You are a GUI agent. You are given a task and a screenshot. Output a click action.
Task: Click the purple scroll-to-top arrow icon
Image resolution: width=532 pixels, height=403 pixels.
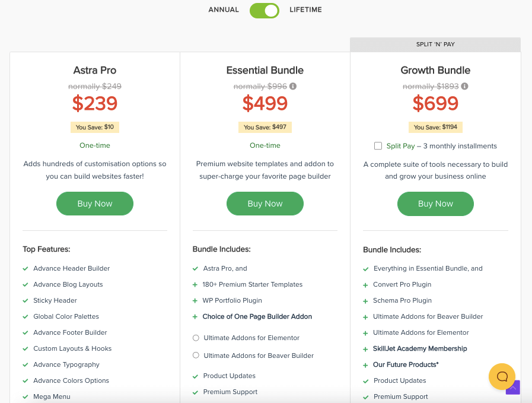pos(513,388)
